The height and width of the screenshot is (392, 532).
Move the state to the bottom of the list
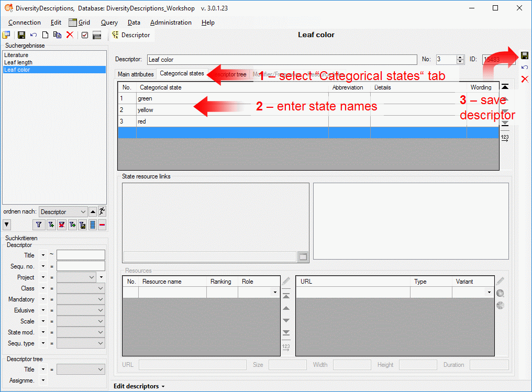click(x=505, y=124)
